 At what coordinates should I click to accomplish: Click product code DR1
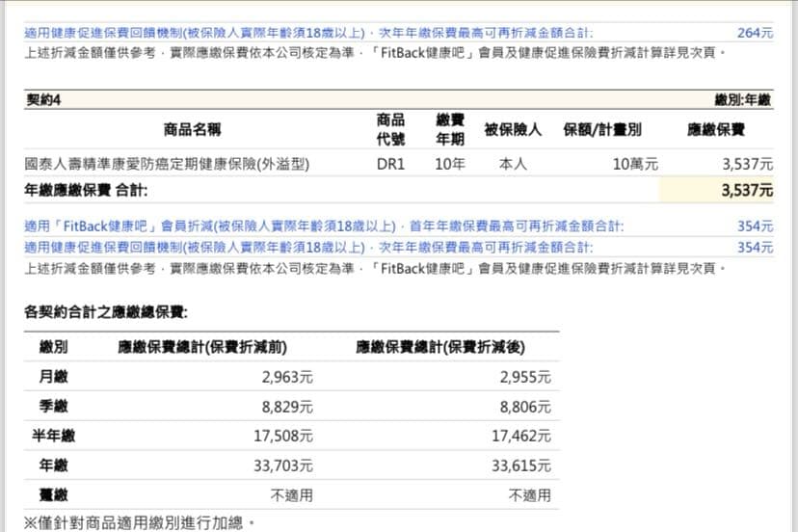(x=390, y=164)
